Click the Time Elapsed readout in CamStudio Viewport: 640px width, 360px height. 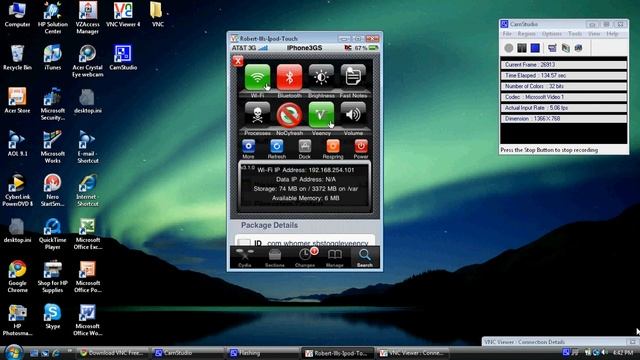[563, 76]
